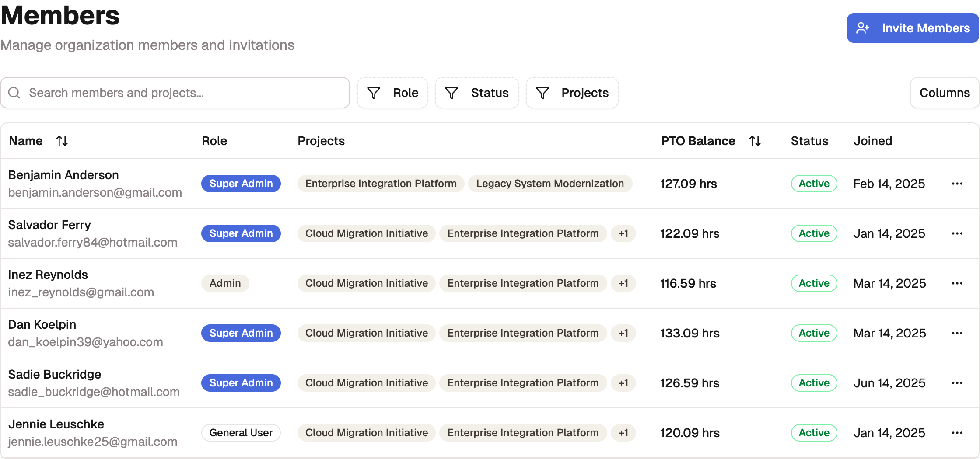The height and width of the screenshot is (459, 980).
Task: Click the Projects column header
Action: tap(321, 141)
